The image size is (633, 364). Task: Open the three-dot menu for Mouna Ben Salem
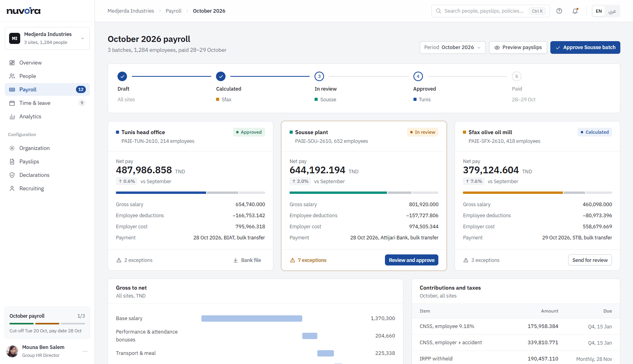[x=85, y=351]
